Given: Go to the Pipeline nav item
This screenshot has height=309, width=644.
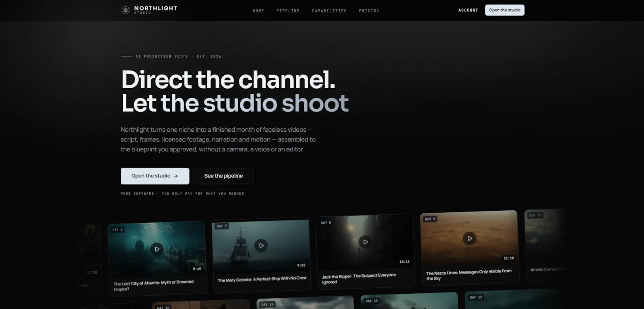Looking at the screenshot, I should 288,11.
